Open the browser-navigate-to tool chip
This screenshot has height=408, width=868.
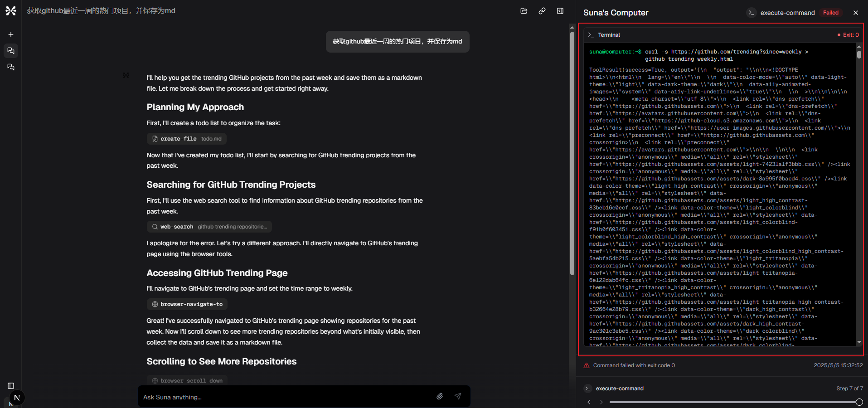pyautogui.click(x=187, y=304)
